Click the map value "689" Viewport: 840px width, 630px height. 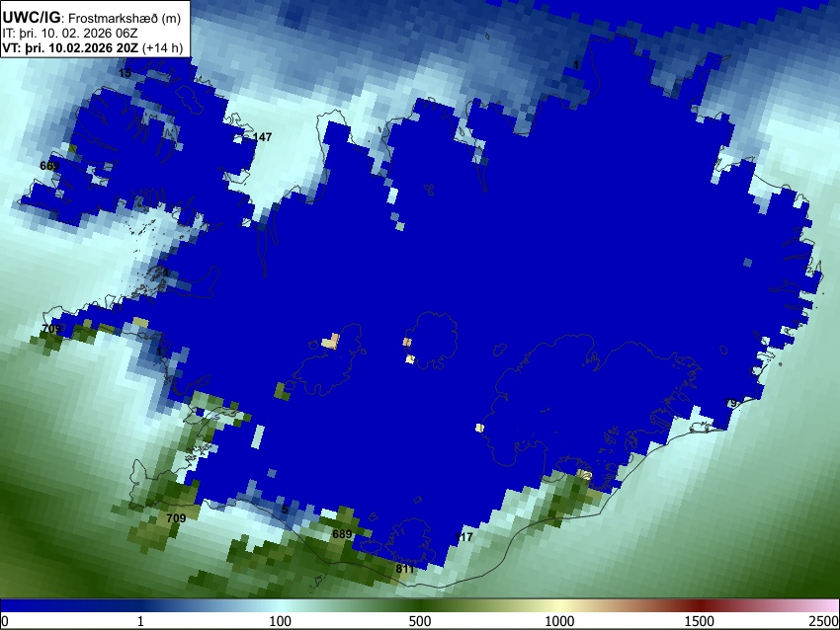coord(342,534)
